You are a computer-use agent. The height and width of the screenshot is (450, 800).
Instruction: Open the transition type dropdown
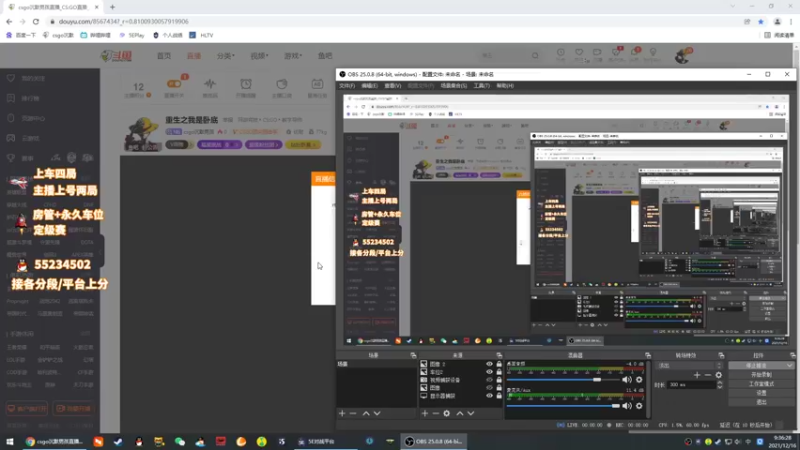tap(690, 365)
